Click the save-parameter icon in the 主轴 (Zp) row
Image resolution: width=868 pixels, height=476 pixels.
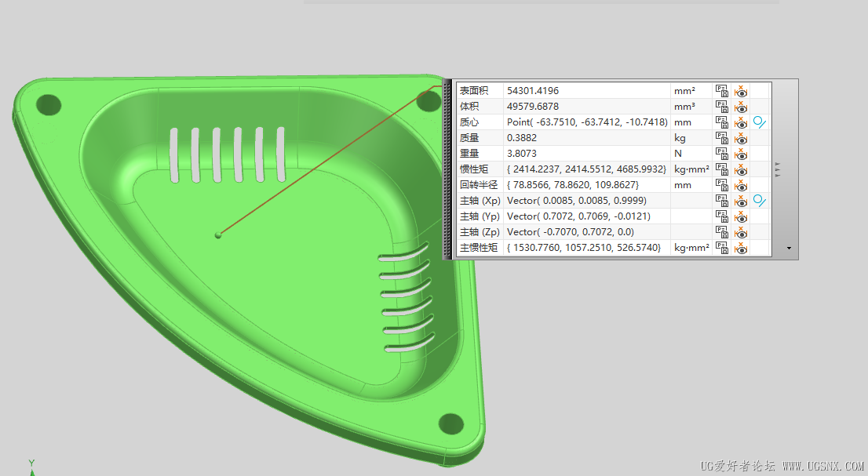coord(722,232)
